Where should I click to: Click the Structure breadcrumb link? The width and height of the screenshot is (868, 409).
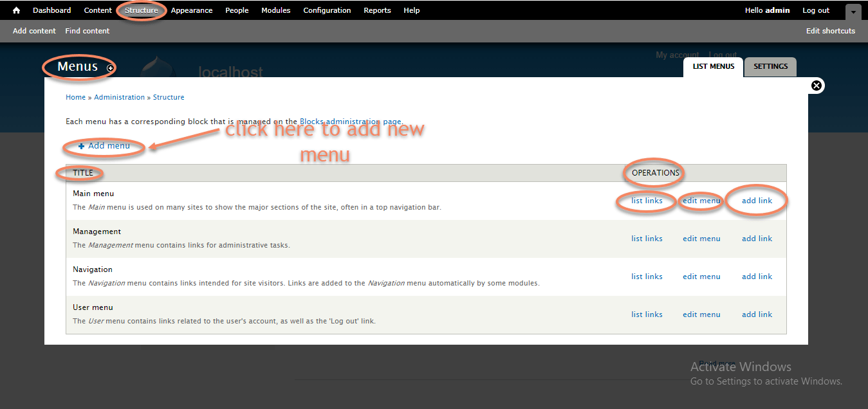(x=169, y=97)
